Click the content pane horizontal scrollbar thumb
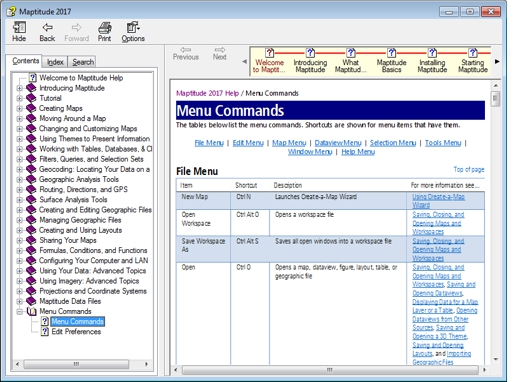The width and height of the screenshot is (525, 382). 330,370
